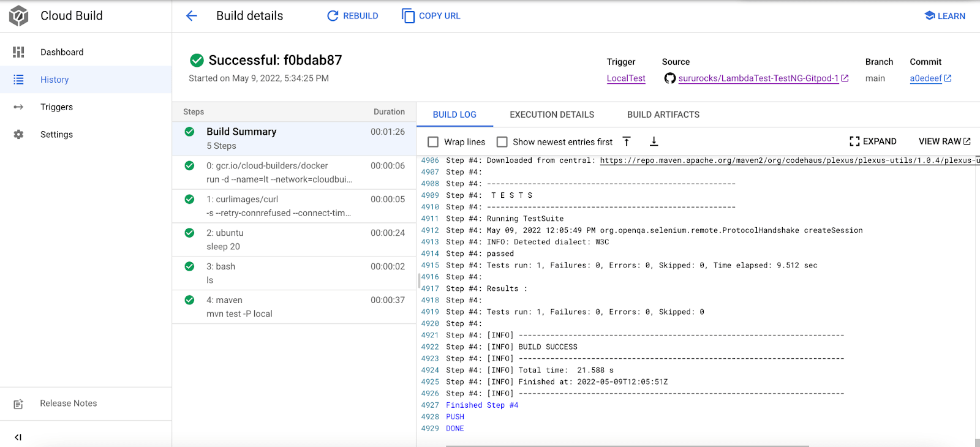Click the Dashboard sidebar icon
The image size is (980, 447).
coord(18,52)
